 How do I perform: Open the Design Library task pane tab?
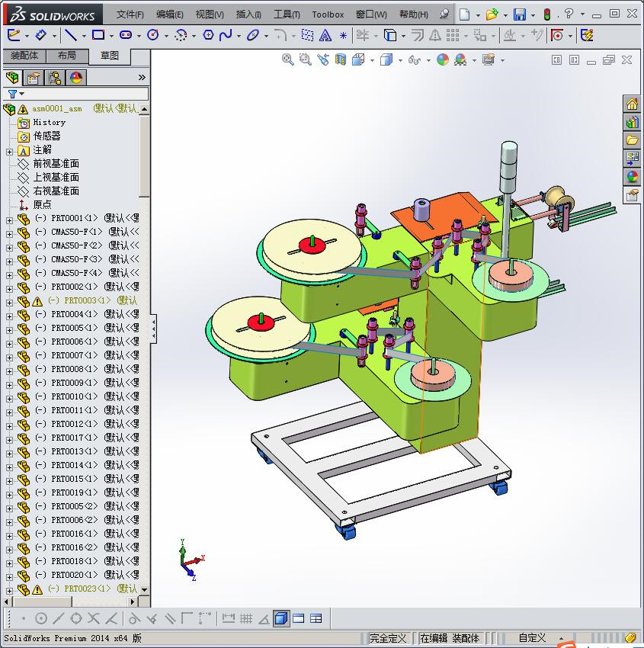click(632, 122)
